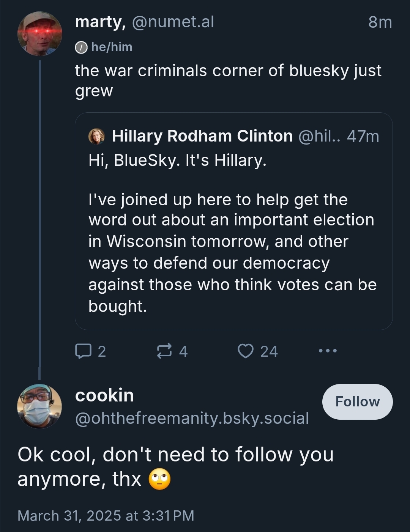Open the three-dot more options menu

point(328,351)
